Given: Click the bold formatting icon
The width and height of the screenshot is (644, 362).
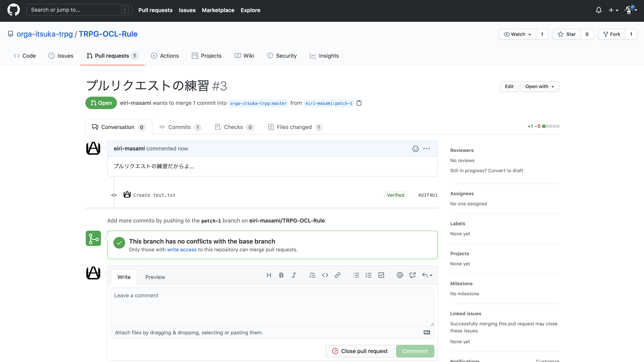Looking at the screenshot, I should click(x=281, y=275).
